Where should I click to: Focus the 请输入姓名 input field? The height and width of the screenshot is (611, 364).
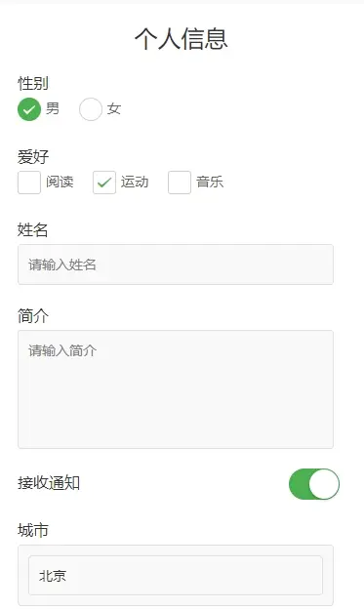point(176,265)
